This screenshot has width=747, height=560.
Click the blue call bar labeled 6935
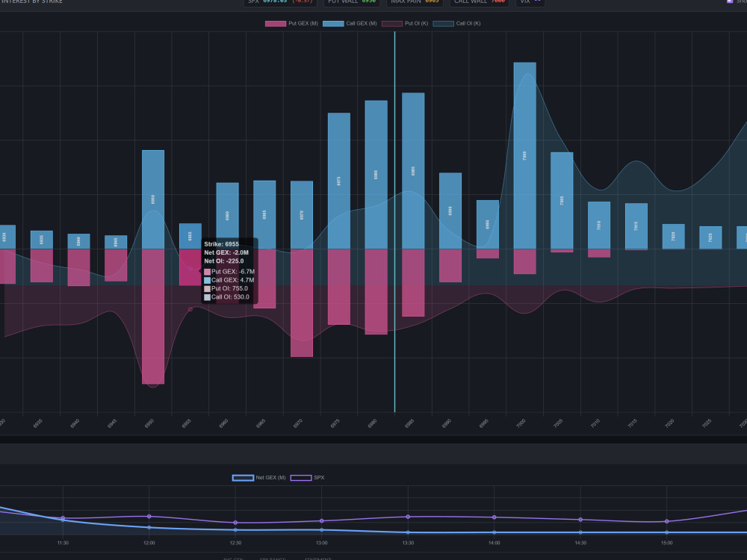click(x=41, y=240)
